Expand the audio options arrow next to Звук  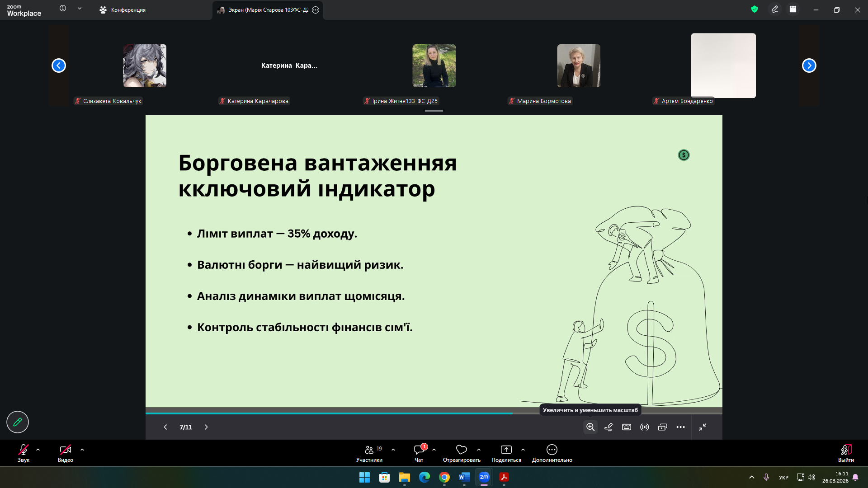coord(38,450)
